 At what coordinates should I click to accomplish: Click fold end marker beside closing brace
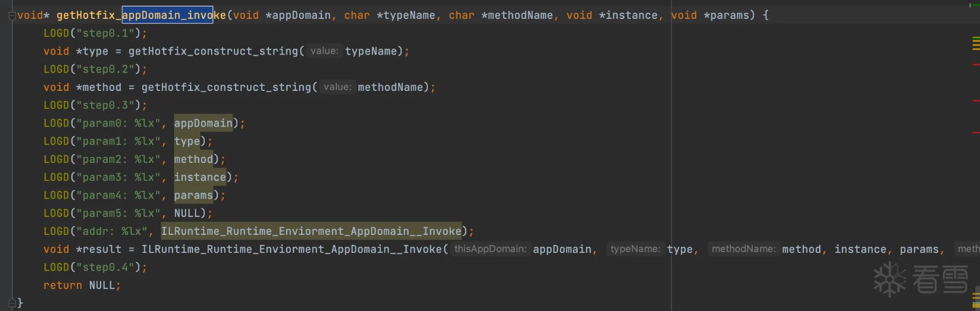pos(12,302)
